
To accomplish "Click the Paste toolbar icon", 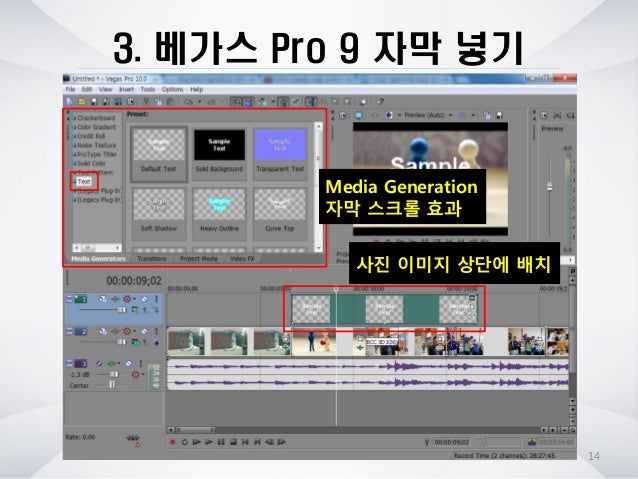I will (170, 101).
